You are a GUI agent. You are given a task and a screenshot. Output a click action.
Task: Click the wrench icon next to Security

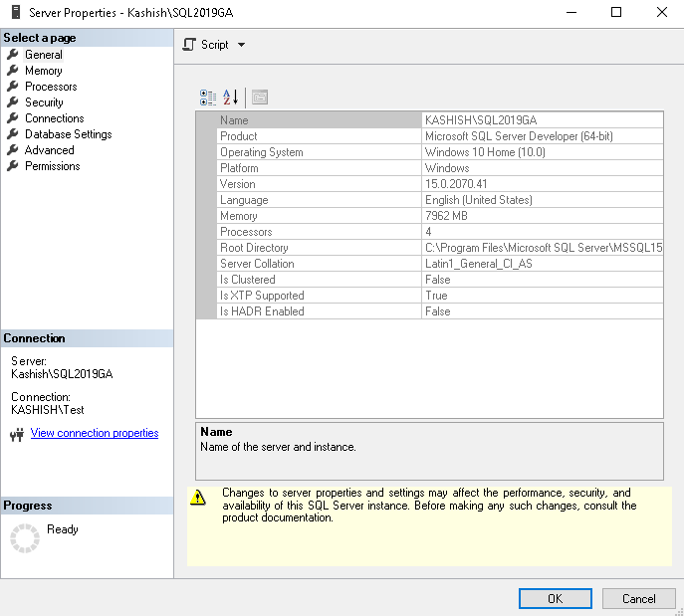point(13,103)
